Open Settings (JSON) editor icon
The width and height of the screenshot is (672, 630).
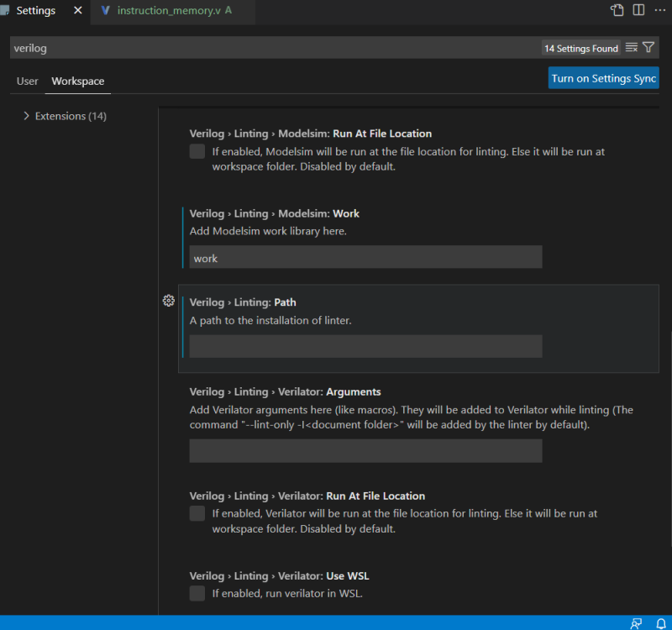[x=617, y=9]
